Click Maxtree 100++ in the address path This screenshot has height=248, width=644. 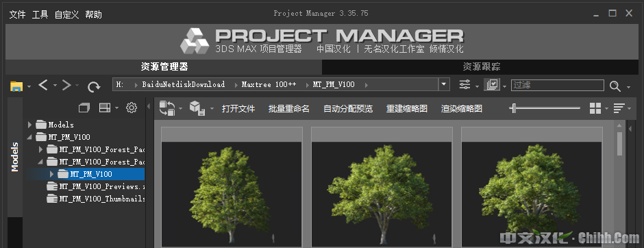pos(269,84)
